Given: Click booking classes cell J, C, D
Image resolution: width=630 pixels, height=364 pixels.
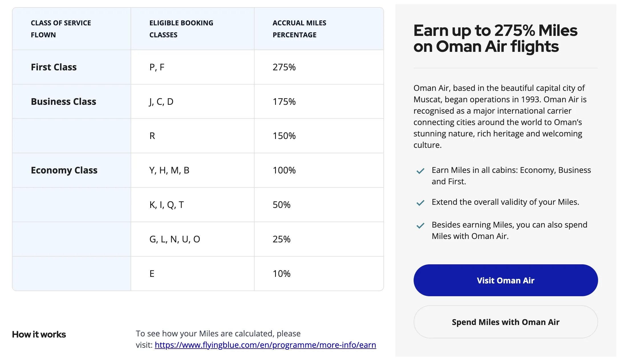Looking at the screenshot, I should [x=192, y=101].
